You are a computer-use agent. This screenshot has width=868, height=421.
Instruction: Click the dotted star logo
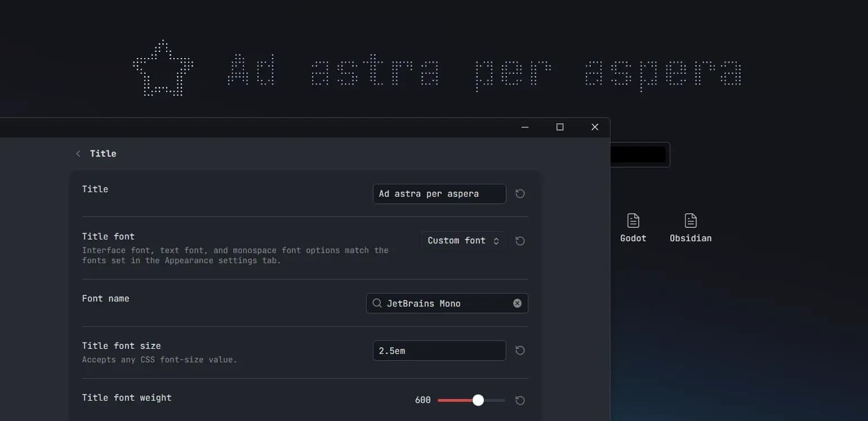pos(163,68)
